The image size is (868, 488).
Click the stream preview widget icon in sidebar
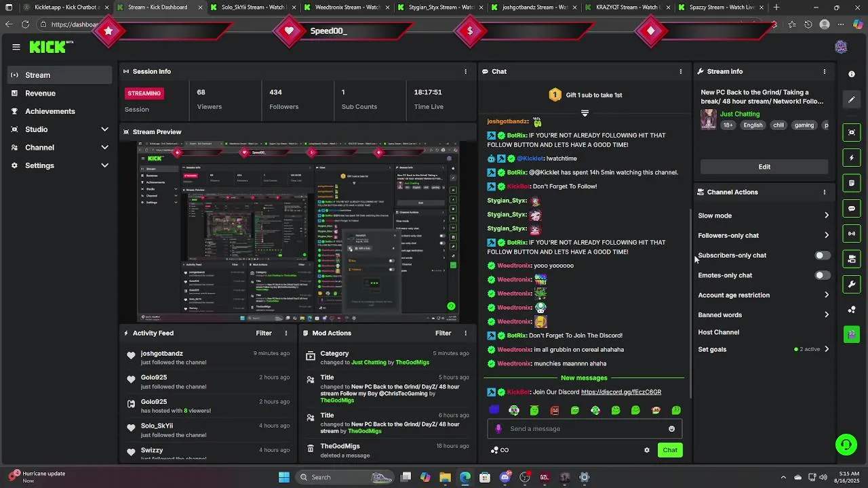[852, 132]
